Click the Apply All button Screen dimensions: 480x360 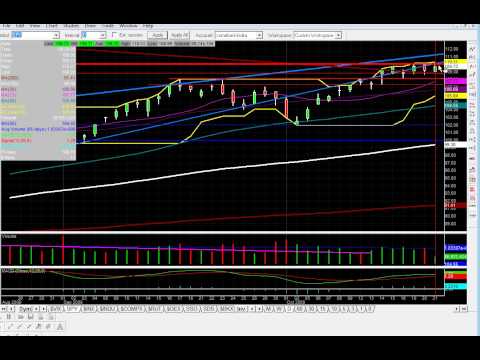pyautogui.click(x=180, y=35)
